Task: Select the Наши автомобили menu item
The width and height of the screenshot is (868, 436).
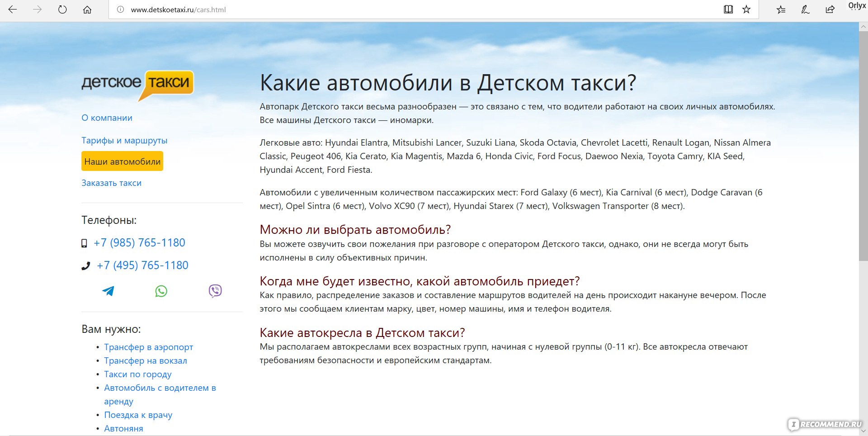Action: click(122, 161)
